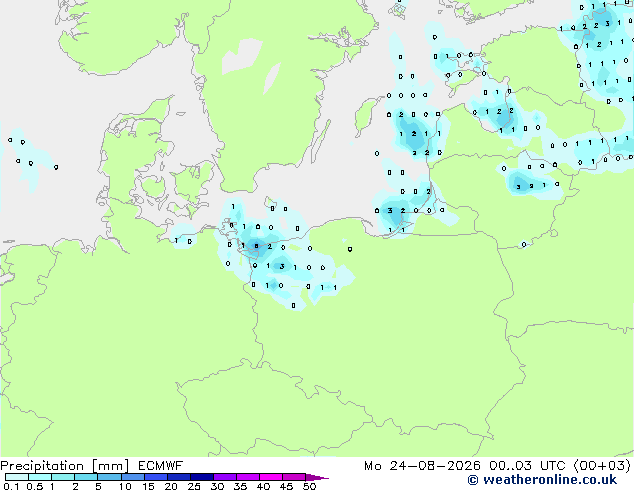Select the 10–15 mm legend swatch
Image resolution: width=634 pixels, height=490 pixels.
(x=132, y=477)
